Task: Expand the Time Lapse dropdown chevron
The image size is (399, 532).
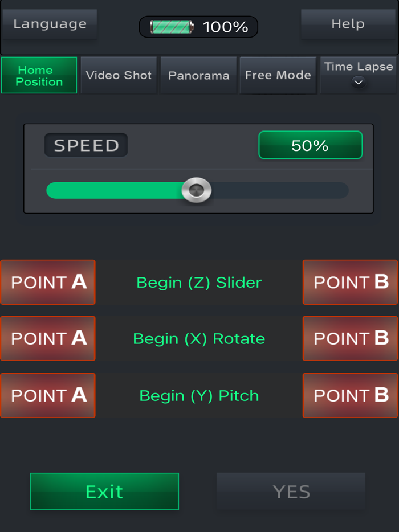Action: click(x=358, y=84)
